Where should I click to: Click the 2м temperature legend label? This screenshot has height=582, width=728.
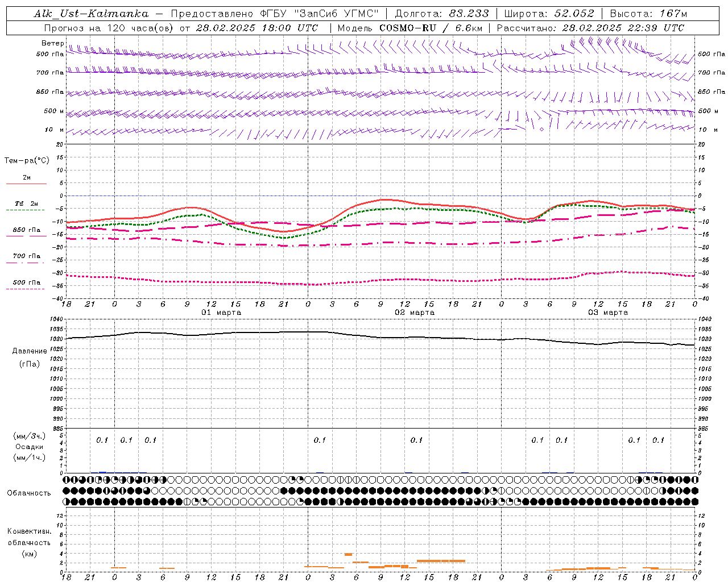click(x=27, y=178)
